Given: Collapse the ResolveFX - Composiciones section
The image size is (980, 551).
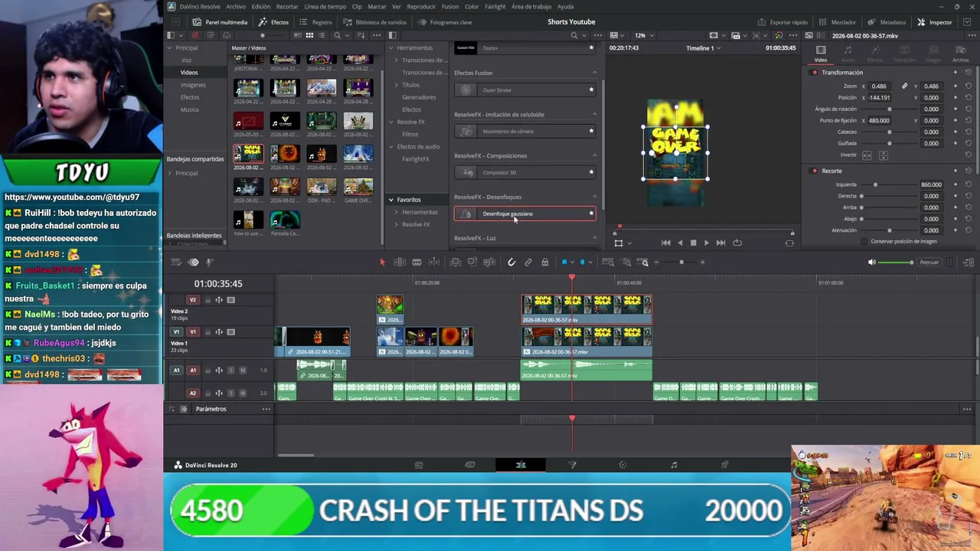Looking at the screenshot, I should [595, 155].
